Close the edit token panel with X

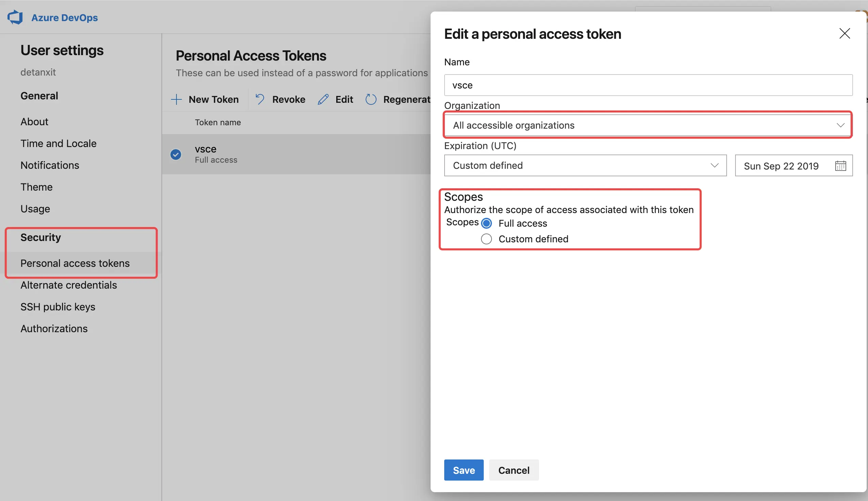click(x=844, y=34)
